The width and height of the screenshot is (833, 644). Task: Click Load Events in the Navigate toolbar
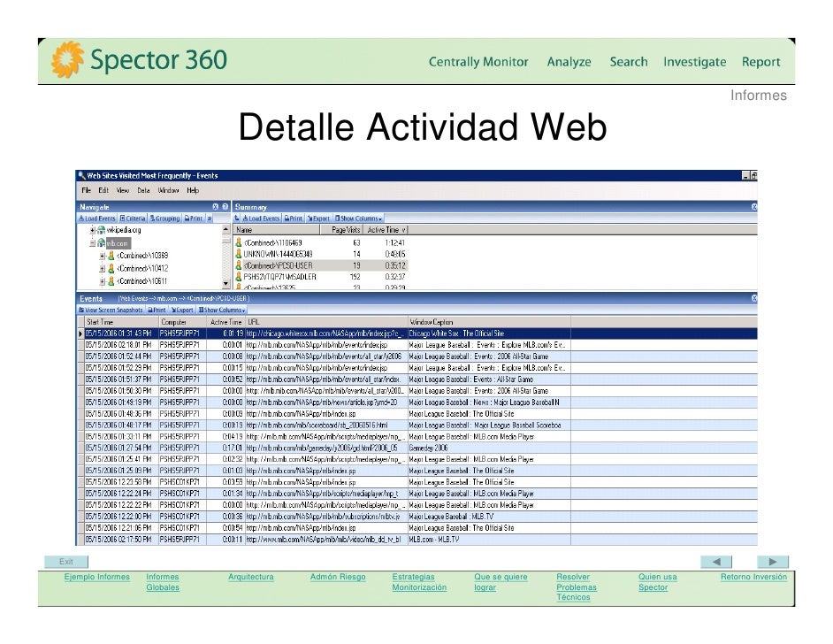coord(96,218)
